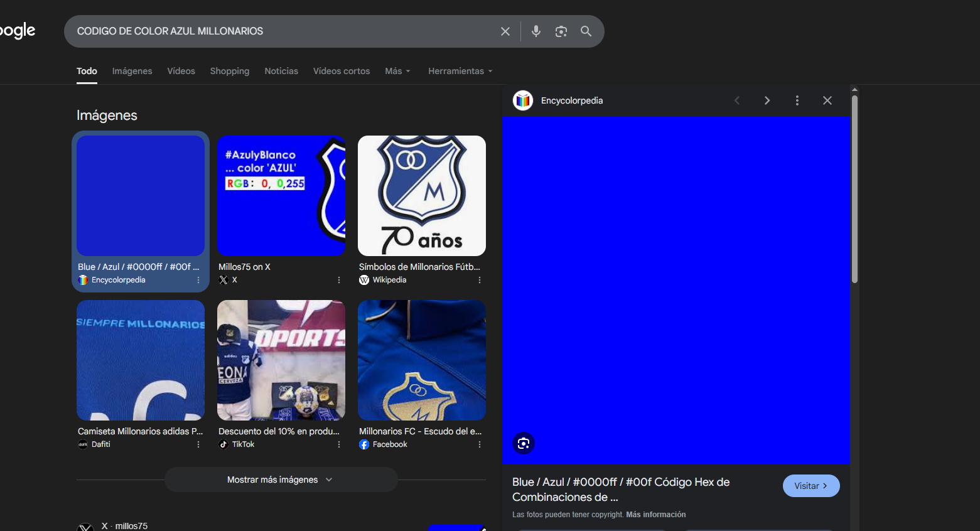Select the Todo tab

pyautogui.click(x=87, y=71)
